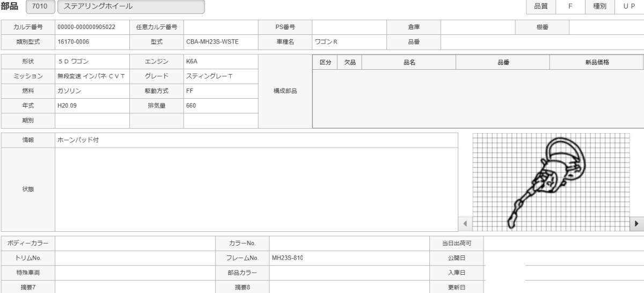Click the empty 特殊車両 field
The width and height of the screenshot is (644, 293).
(x=135, y=273)
